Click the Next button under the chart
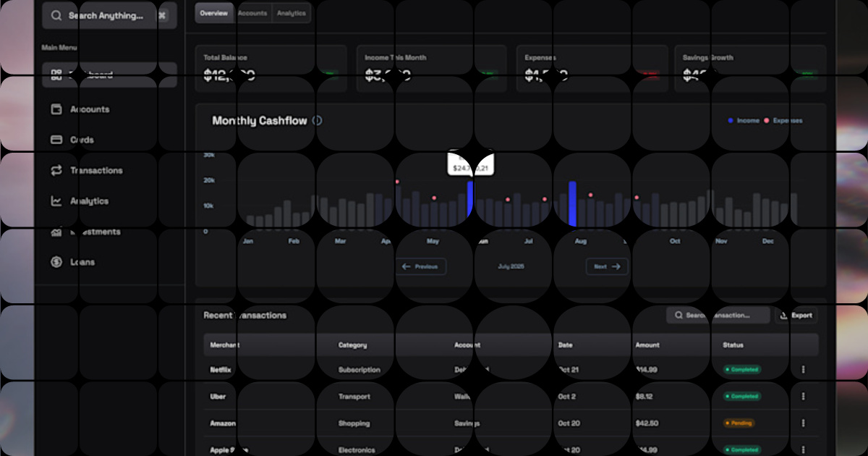The width and height of the screenshot is (868, 456). click(x=607, y=266)
